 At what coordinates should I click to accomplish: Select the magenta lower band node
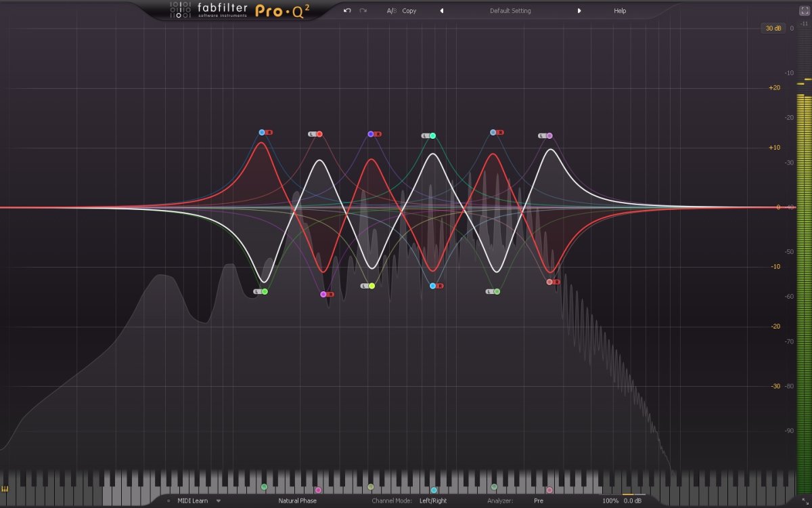(323, 294)
